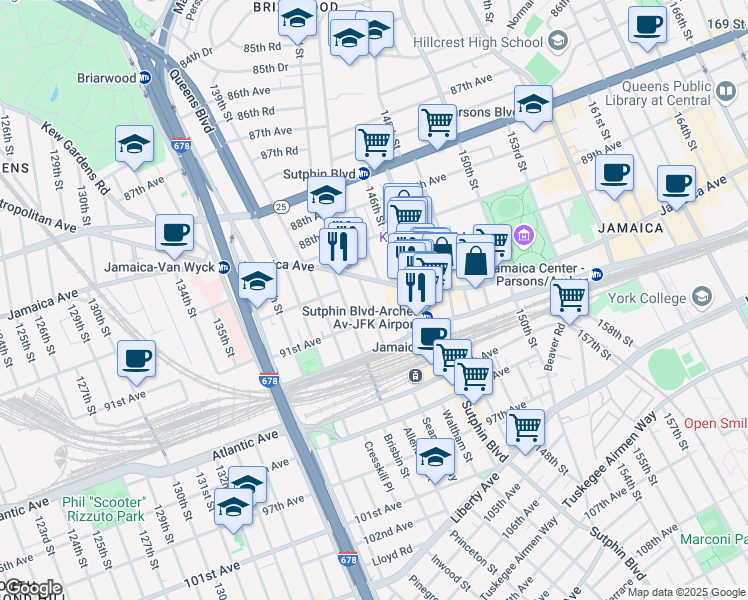This screenshot has height=600, width=748.
Task: Click the Marconi Park label
Action: coord(714,539)
